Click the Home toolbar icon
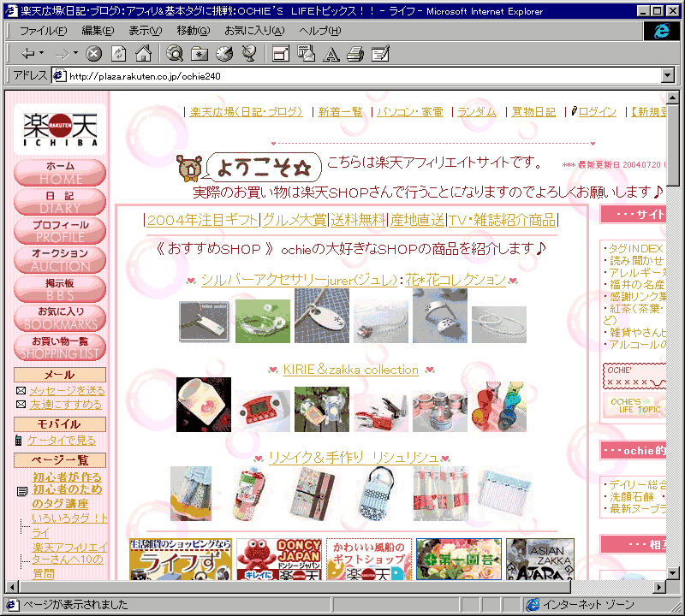The height and width of the screenshot is (616, 685). coord(143,53)
